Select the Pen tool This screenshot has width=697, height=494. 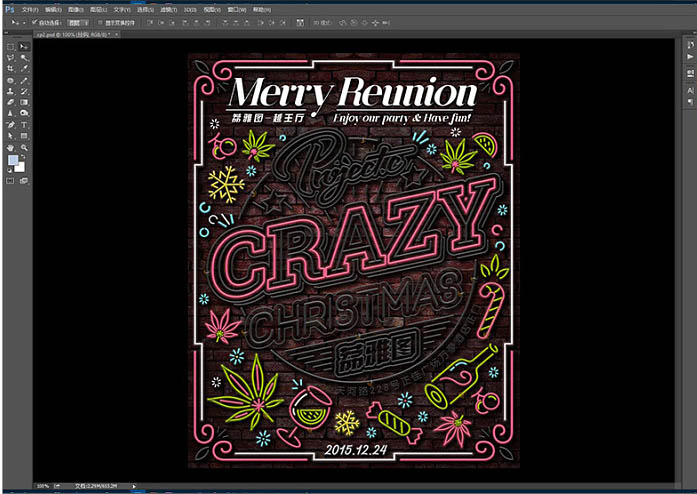pyautogui.click(x=11, y=124)
